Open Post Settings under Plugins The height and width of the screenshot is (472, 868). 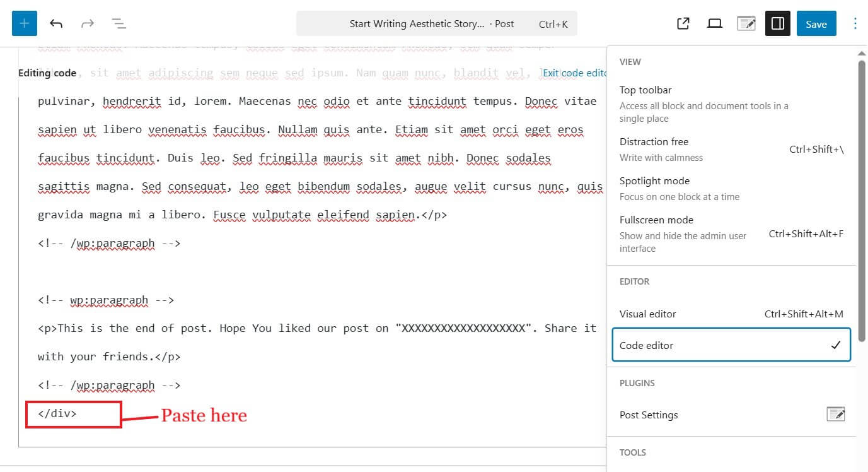(731, 415)
